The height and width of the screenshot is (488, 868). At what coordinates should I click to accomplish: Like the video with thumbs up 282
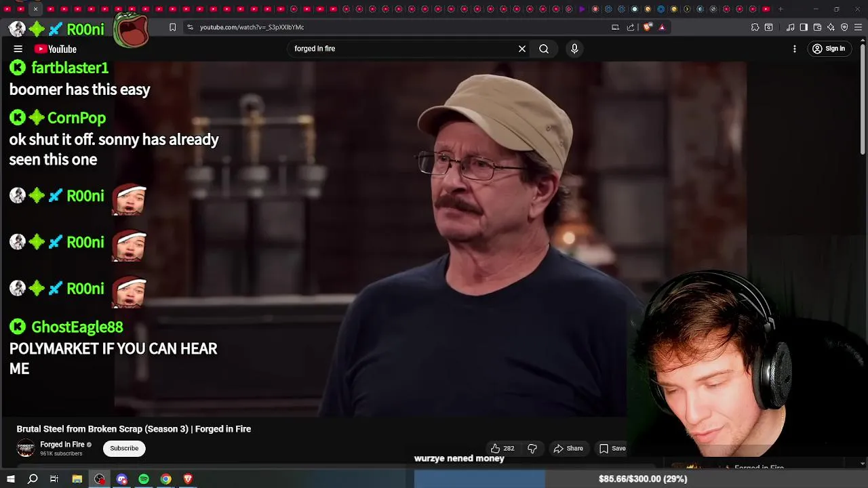pos(502,448)
